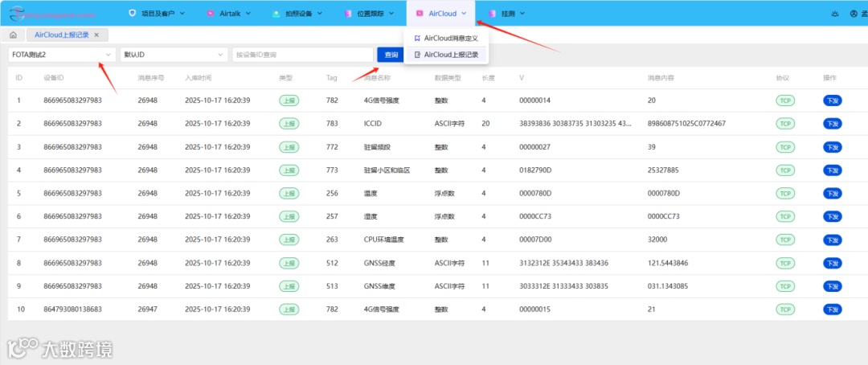Click the 操作 column header

click(829, 78)
